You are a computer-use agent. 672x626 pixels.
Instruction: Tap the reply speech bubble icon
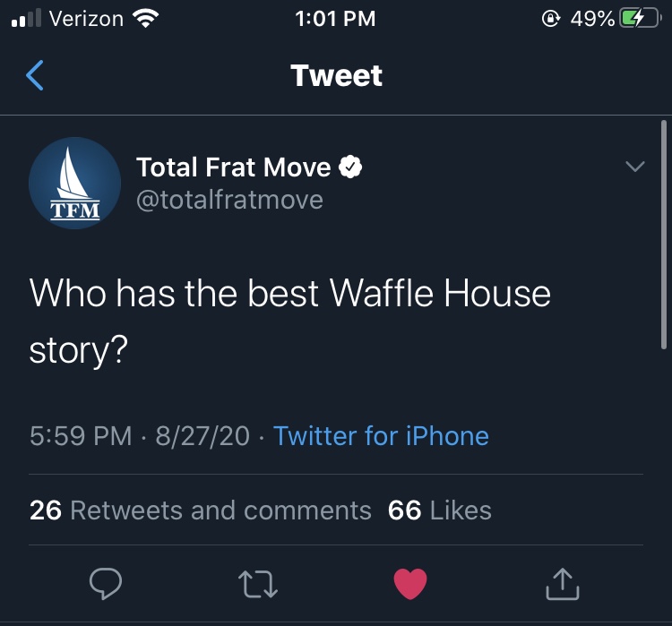pyautogui.click(x=106, y=583)
